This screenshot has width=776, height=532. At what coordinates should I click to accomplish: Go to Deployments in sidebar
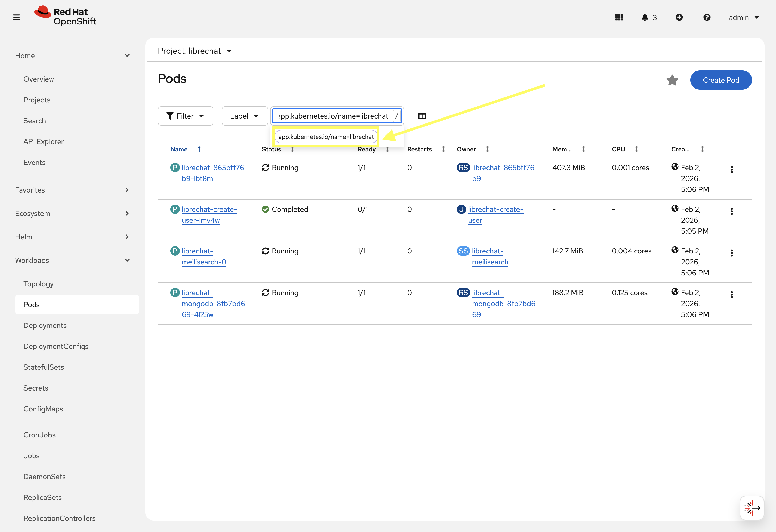tap(45, 325)
